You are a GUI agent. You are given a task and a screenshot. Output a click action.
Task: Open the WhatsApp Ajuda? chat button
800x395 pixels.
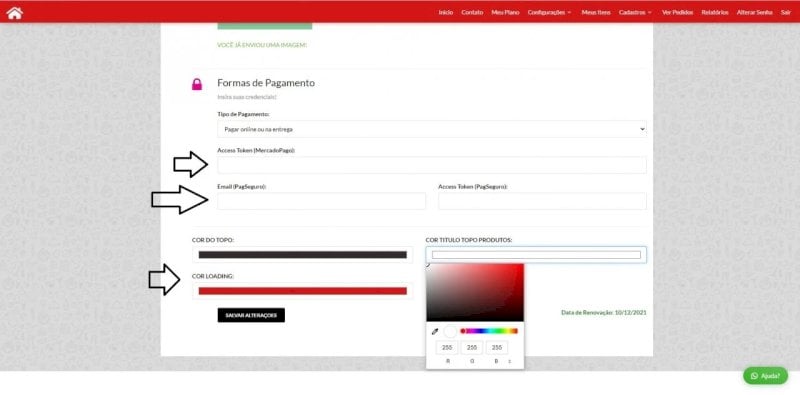(765, 376)
